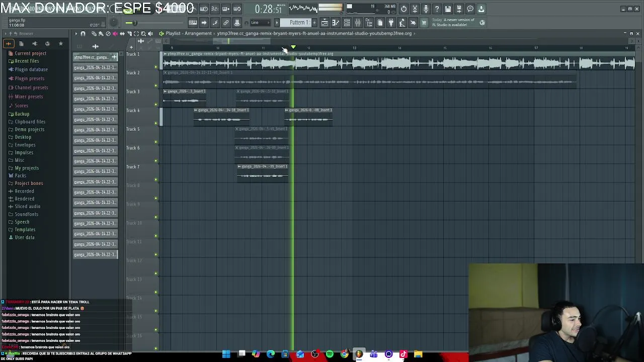Click the render export icon
This screenshot has width=644, height=362.
(x=459, y=9)
